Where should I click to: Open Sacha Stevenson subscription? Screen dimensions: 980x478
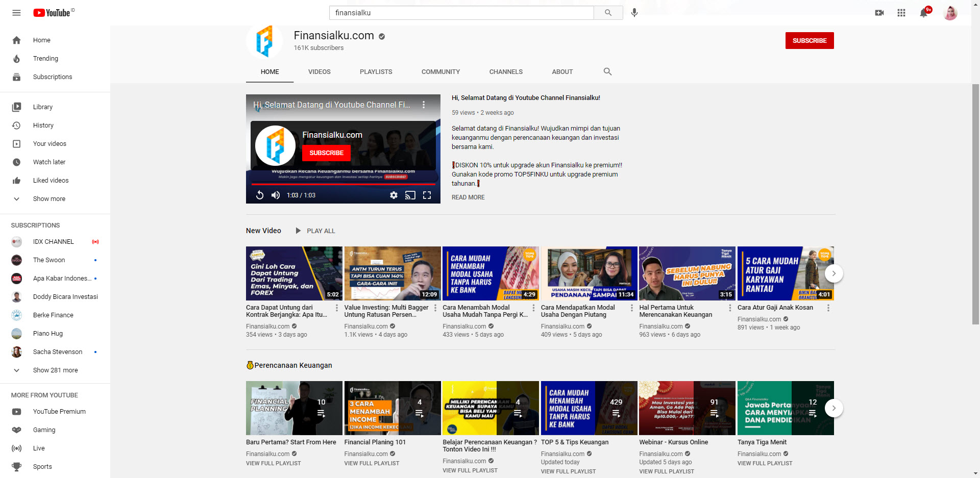coord(55,352)
